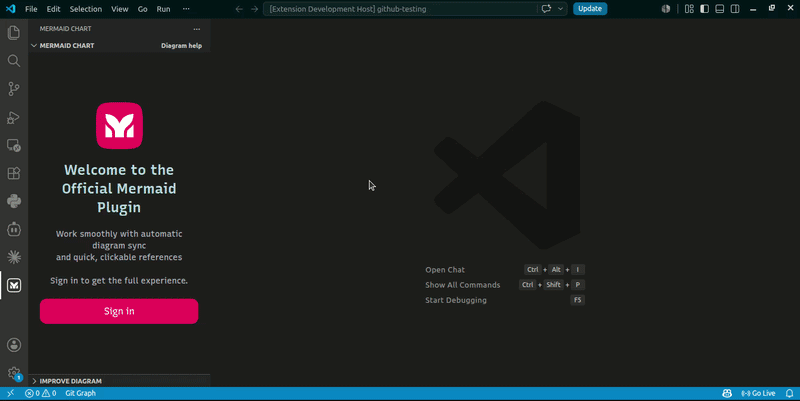This screenshot has width=800, height=401.
Task: Toggle the primary side bar visibility
Action: point(705,9)
